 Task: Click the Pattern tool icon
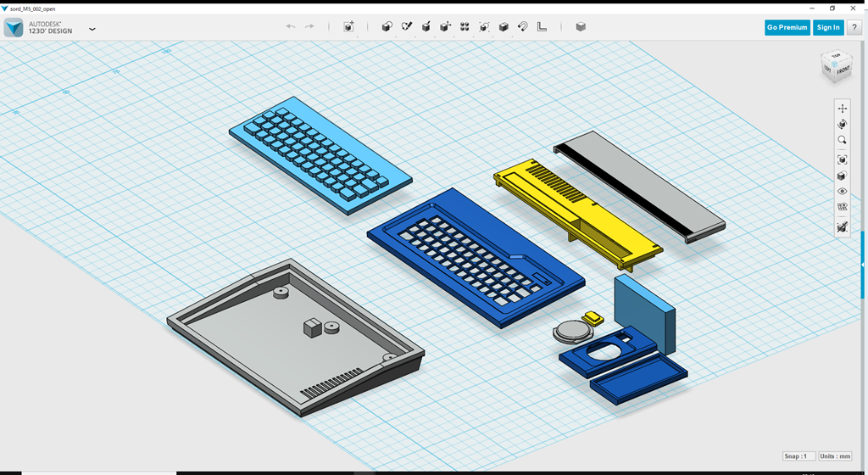click(x=465, y=27)
